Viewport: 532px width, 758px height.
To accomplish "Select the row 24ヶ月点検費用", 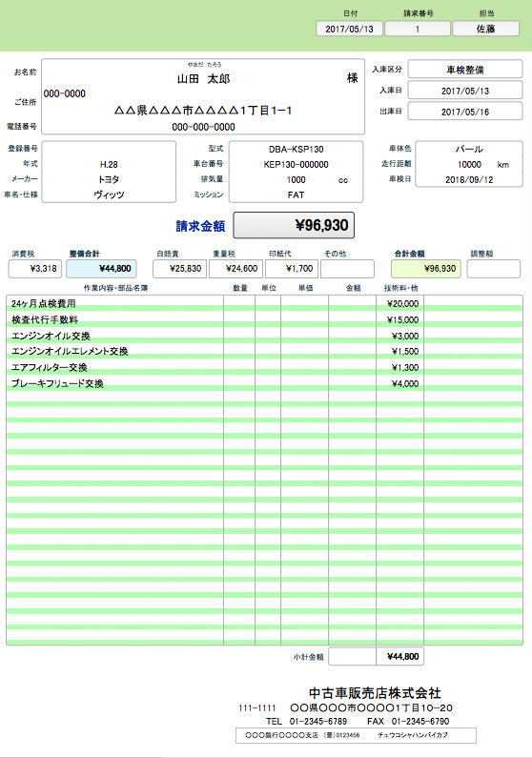I will [264, 303].
